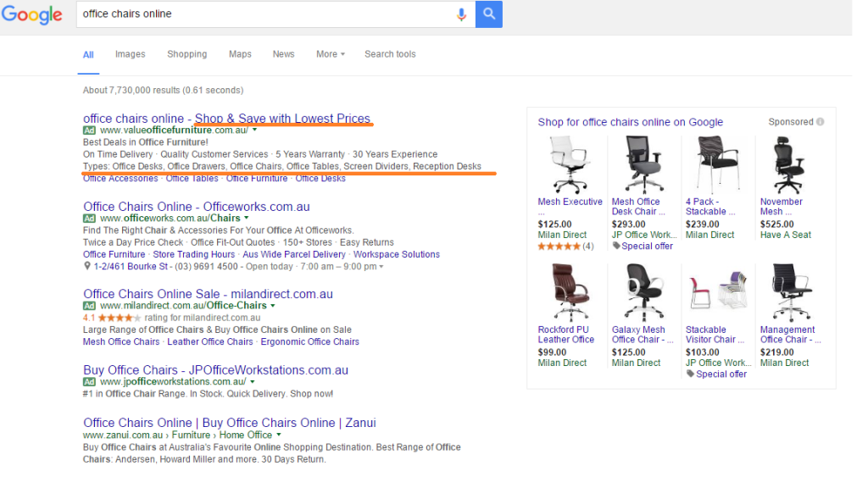868x488 pixels.
Task: Open dropdown arrow next to valueofficefurniture.com.au URL
Action: [254, 130]
